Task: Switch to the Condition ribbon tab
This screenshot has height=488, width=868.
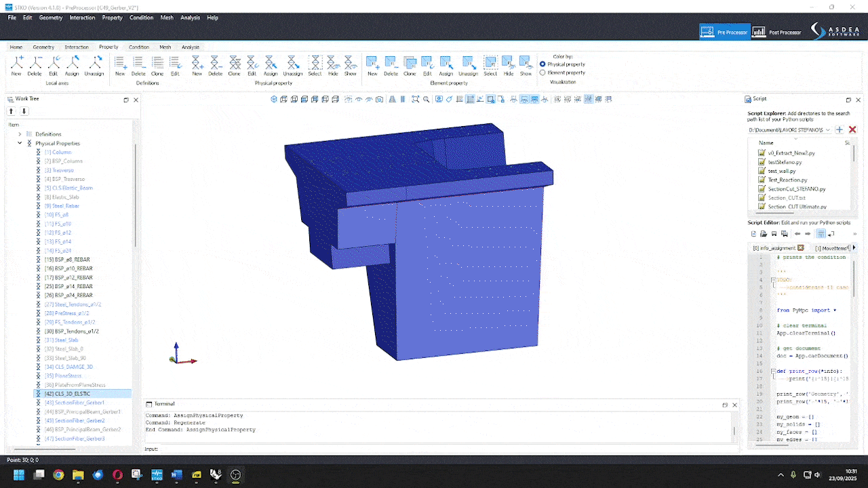Action: pos(139,47)
